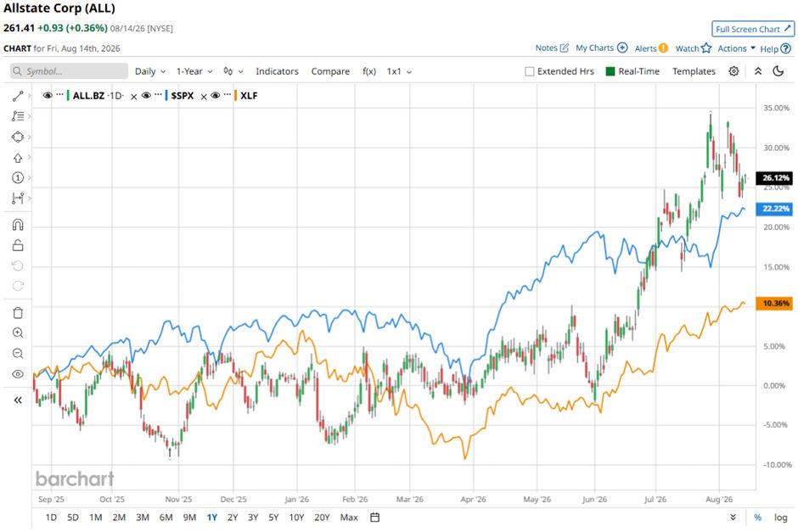Image resolution: width=798 pixels, height=532 pixels.
Task: Add to Watch list star link
Action: click(x=694, y=48)
